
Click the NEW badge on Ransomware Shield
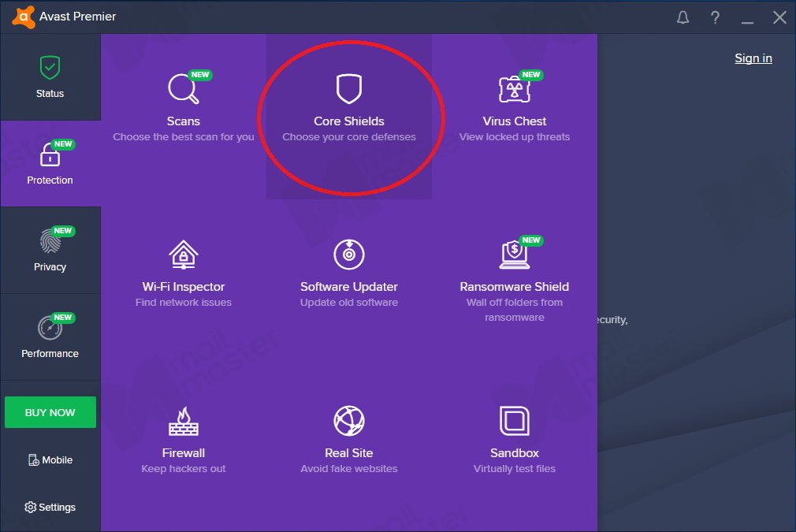coord(531,240)
